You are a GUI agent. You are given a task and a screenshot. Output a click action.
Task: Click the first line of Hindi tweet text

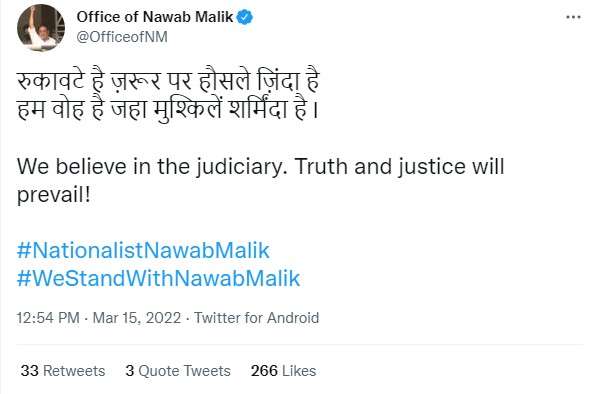click(168, 81)
